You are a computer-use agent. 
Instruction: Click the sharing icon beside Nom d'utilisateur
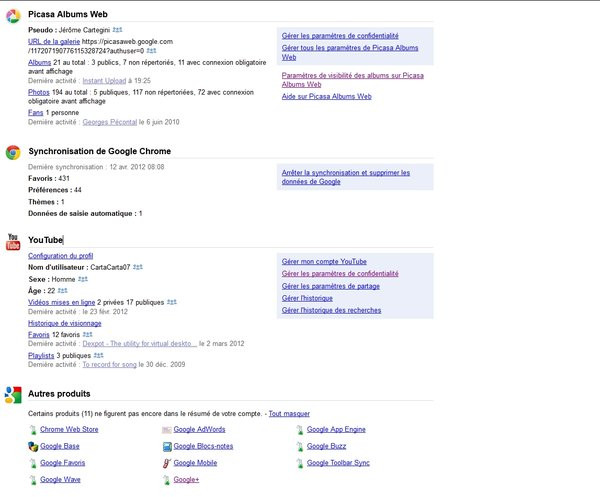(138, 267)
